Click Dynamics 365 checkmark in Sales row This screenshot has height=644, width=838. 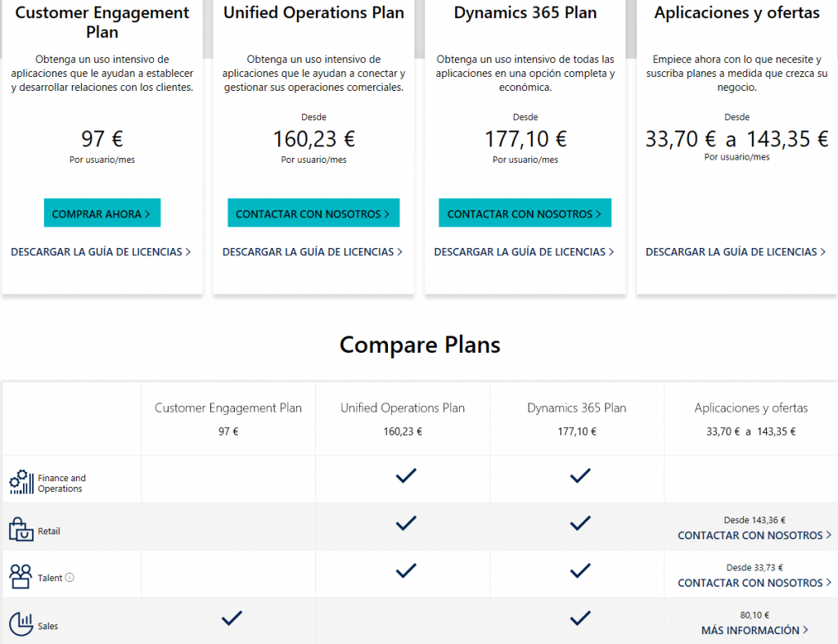point(580,619)
